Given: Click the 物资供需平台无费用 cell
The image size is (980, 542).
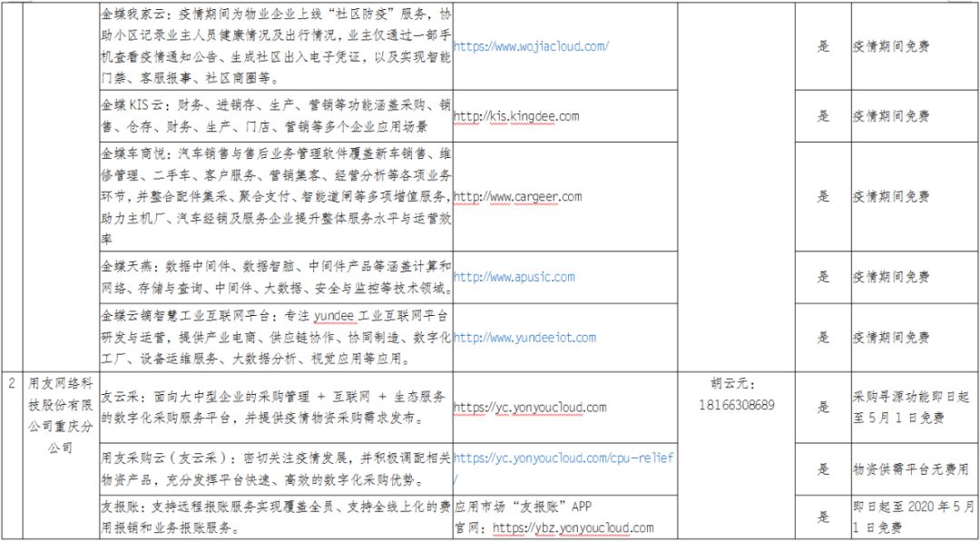Looking at the screenshot, I should coord(915,468).
